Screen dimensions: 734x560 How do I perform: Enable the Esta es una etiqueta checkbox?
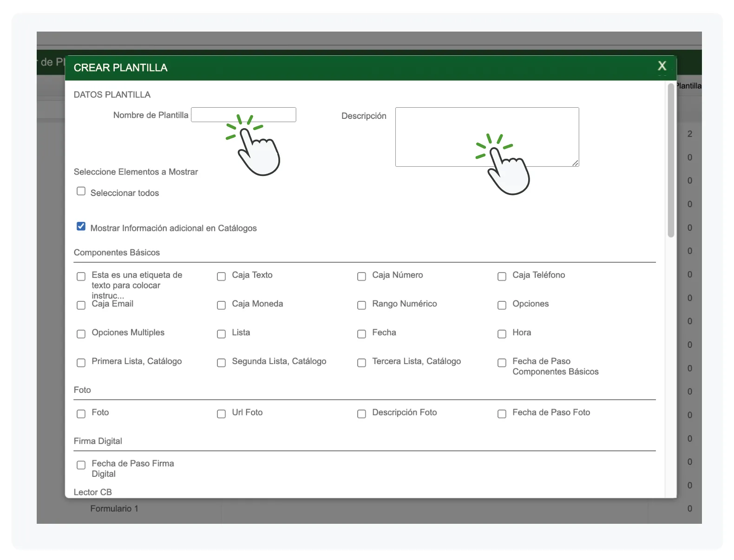pyautogui.click(x=81, y=276)
